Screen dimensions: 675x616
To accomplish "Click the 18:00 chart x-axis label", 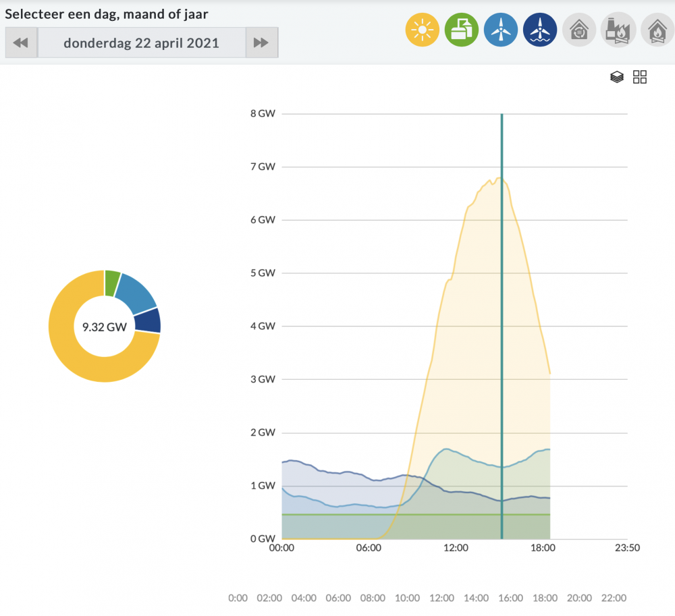I will 543,548.
